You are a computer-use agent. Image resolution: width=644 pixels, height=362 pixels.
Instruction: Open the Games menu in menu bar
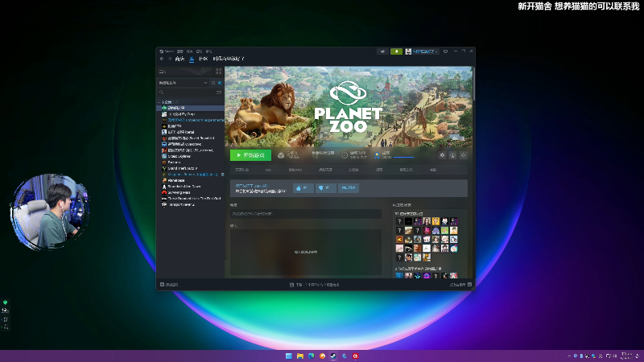click(x=199, y=51)
